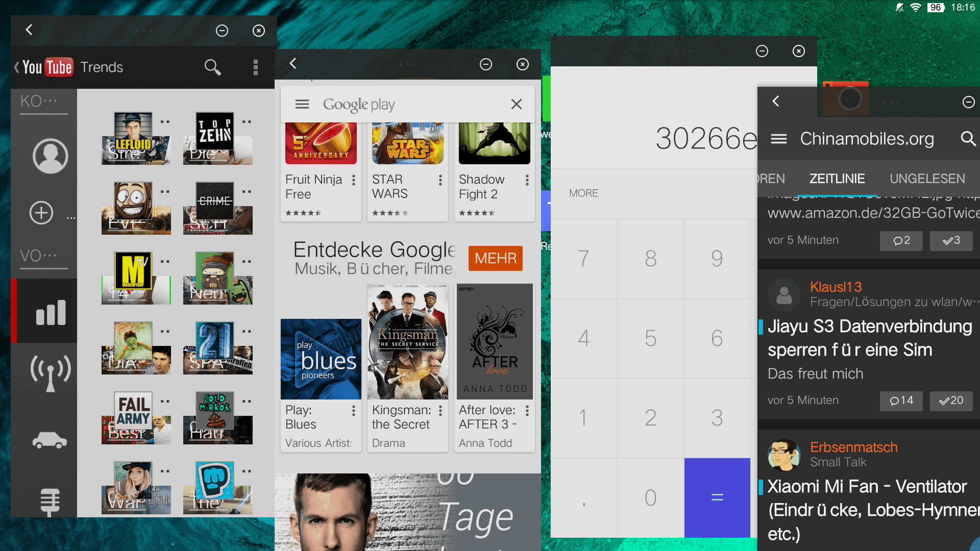Open Klausl13 user profile link

(x=836, y=287)
